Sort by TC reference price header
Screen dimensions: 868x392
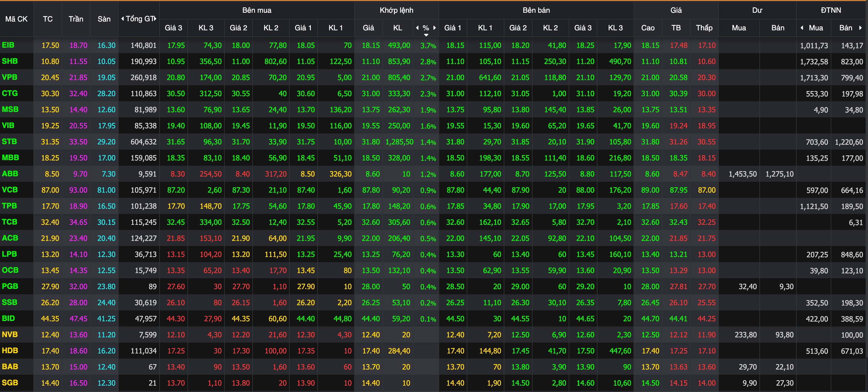click(x=48, y=19)
